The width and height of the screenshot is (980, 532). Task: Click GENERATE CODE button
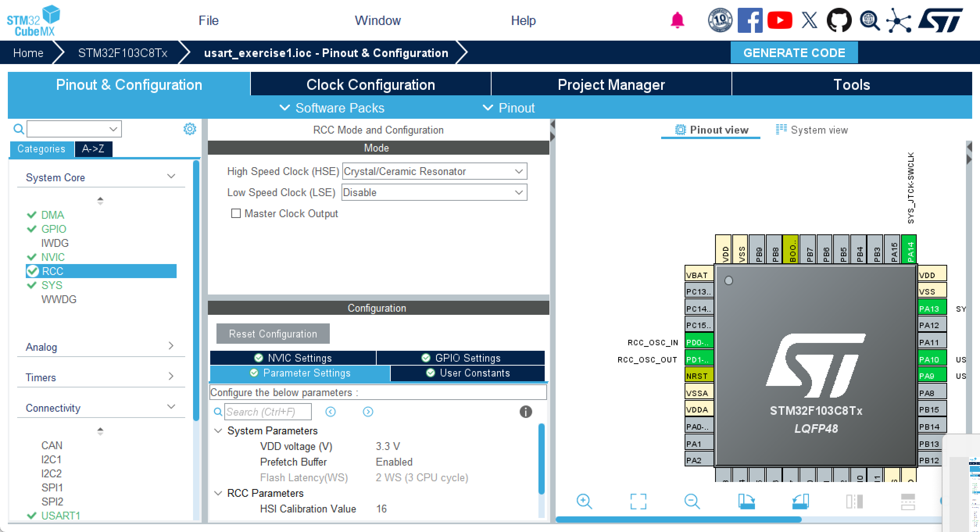click(x=794, y=53)
